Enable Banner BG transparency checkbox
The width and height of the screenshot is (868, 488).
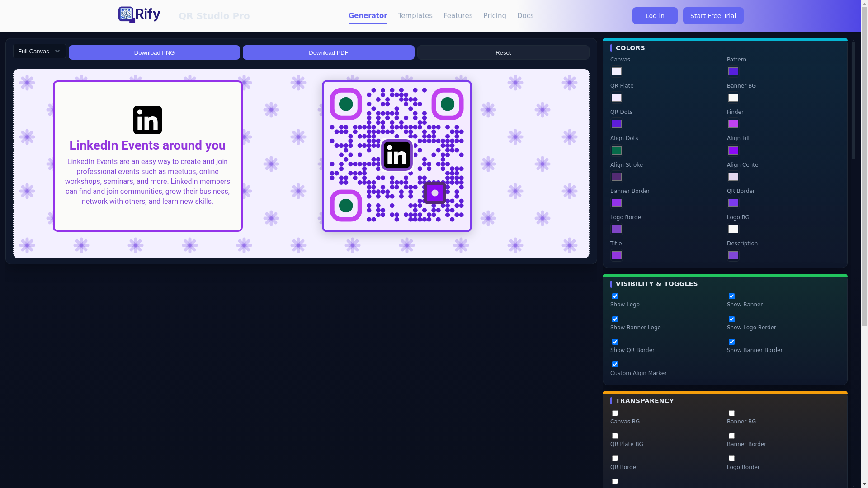coord(731,413)
